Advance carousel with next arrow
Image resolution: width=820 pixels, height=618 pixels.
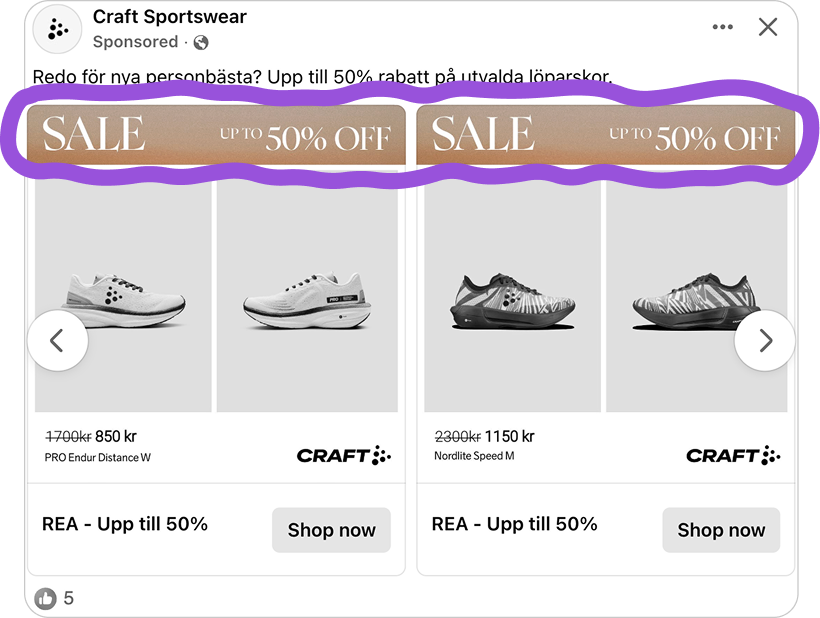(765, 341)
